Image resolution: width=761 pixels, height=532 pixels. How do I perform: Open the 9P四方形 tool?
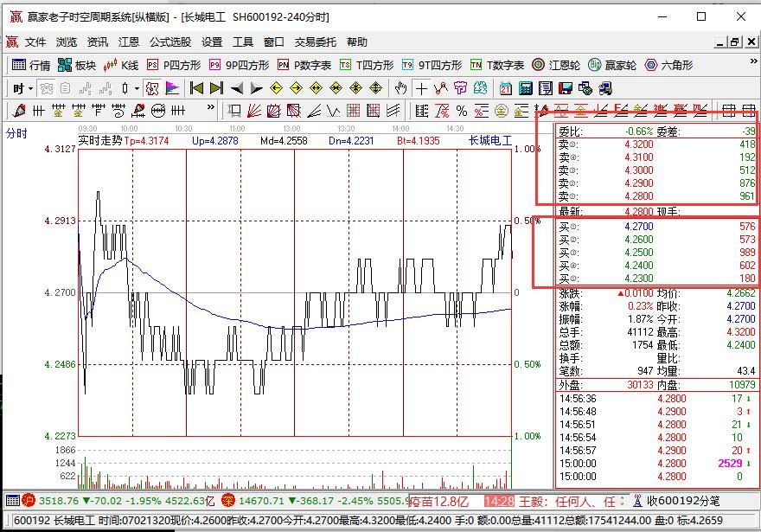pyautogui.click(x=239, y=65)
